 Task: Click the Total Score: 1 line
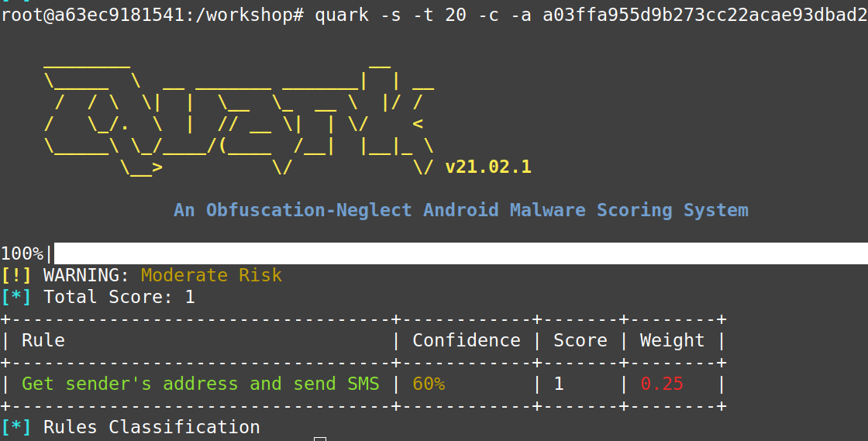[119, 297]
